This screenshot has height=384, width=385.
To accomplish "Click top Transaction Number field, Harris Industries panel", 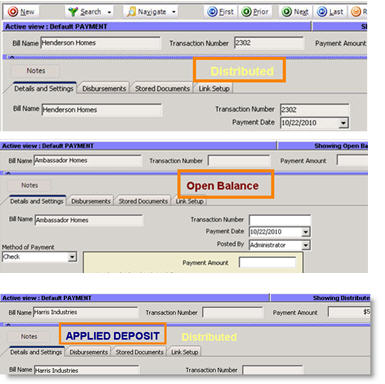I will click(x=233, y=313).
